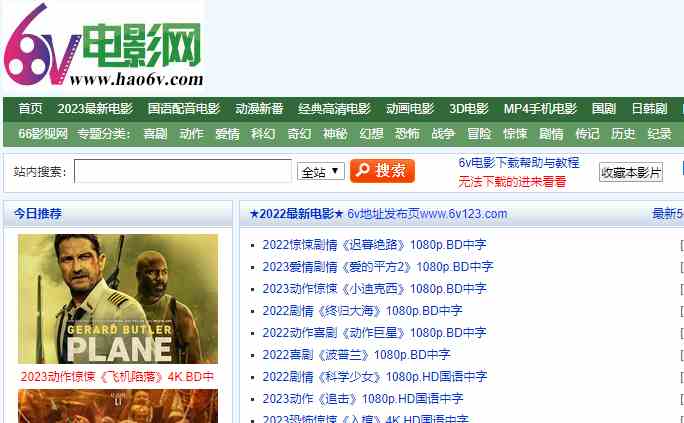Click the 66影视网 link
This screenshot has width=684, height=423.
[43, 133]
